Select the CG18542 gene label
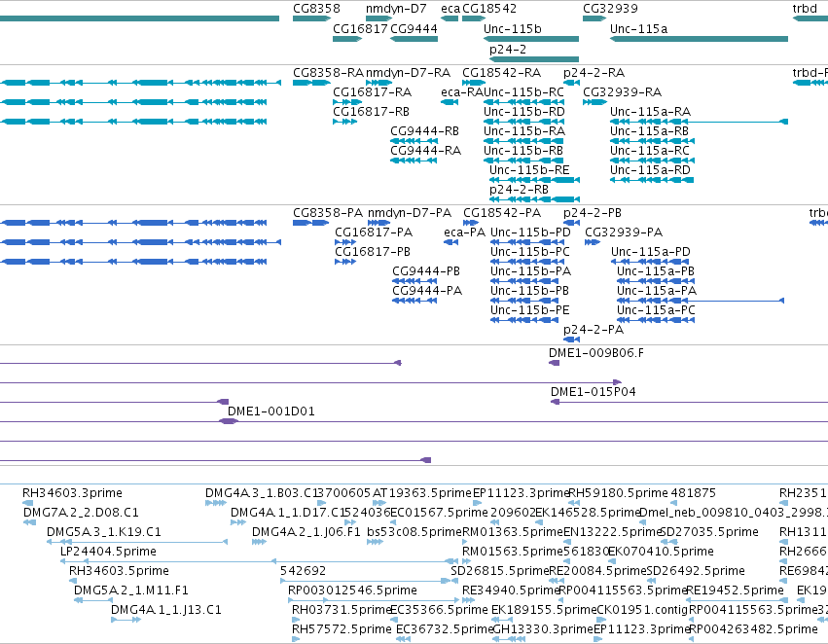Image resolution: width=828 pixels, height=644 pixels. pos(489,9)
